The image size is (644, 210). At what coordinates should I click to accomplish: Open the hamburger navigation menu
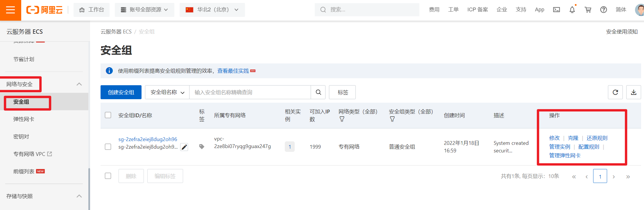10,10
